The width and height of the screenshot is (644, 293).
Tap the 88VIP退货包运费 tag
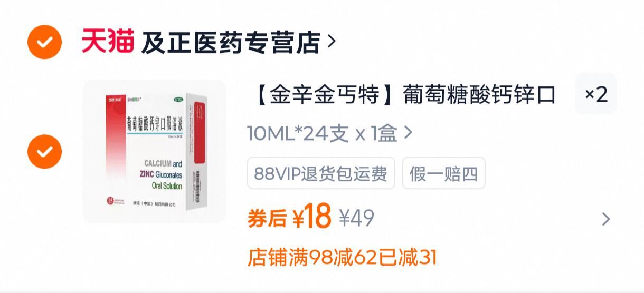click(x=321, y=173)
